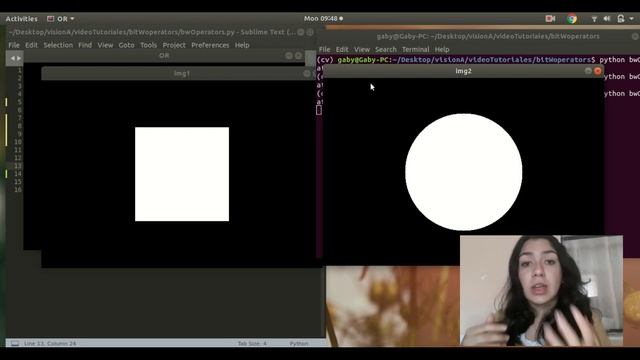Click Line 13, Column 24 in the status bar
Screen dimensions: 640x360
(x=50, y=343)
